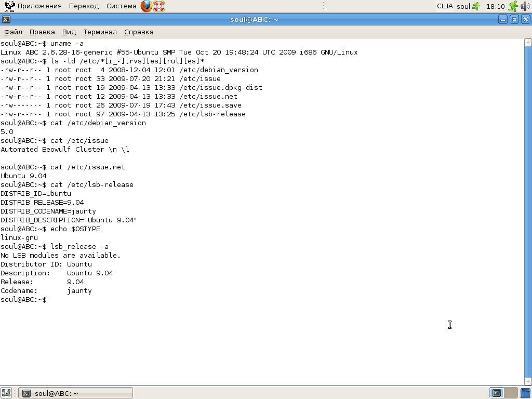The width and height of the screenshot is (532, 399).
Task: Click the 'Distributor ID: Ubuntu' line
Action: 46,264
